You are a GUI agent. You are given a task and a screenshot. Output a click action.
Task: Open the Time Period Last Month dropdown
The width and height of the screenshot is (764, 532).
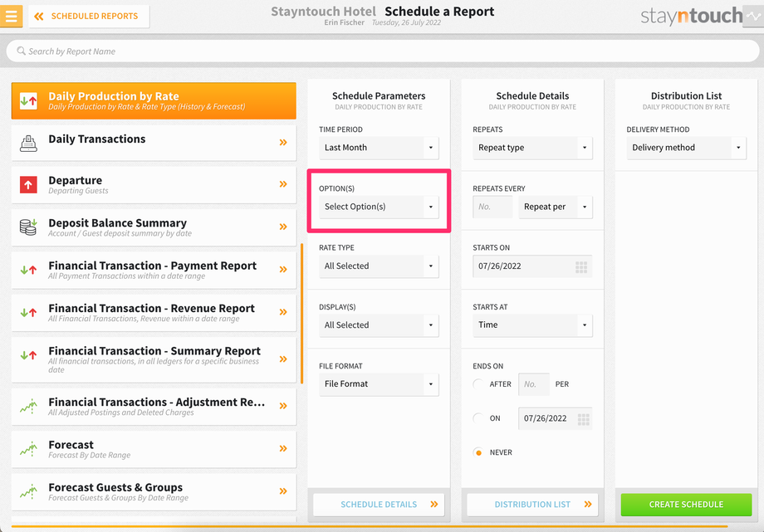tap(379, 148)
